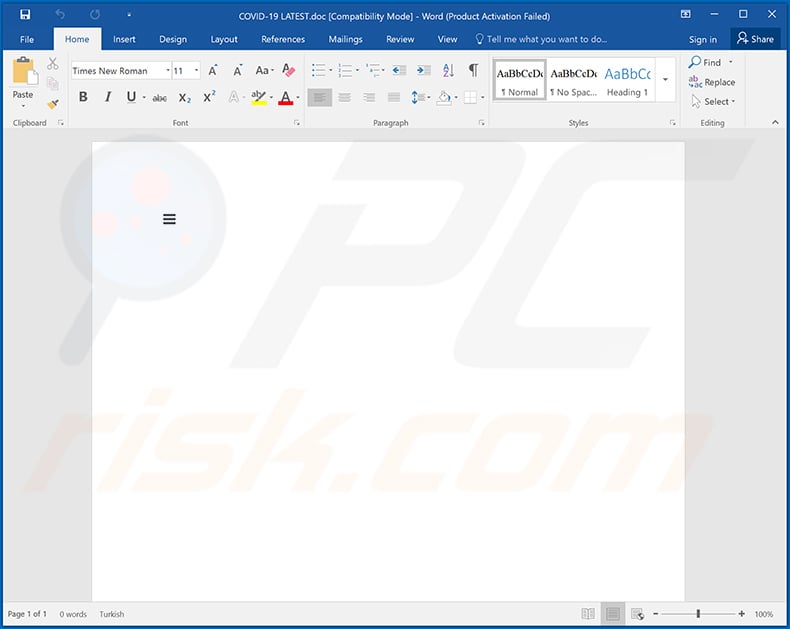Open Ribbon Display Options
The image size is (790, 629).
(x=685, y=15)
